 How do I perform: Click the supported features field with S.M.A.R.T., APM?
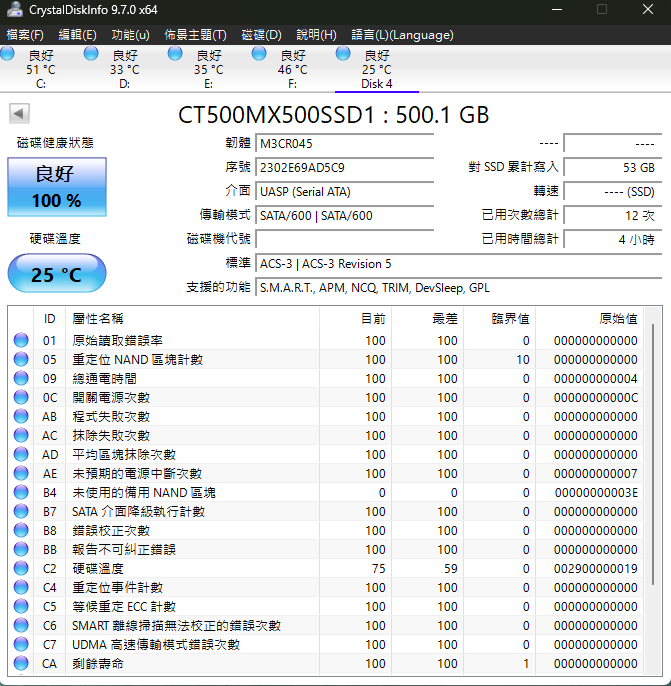click(459, 288)
